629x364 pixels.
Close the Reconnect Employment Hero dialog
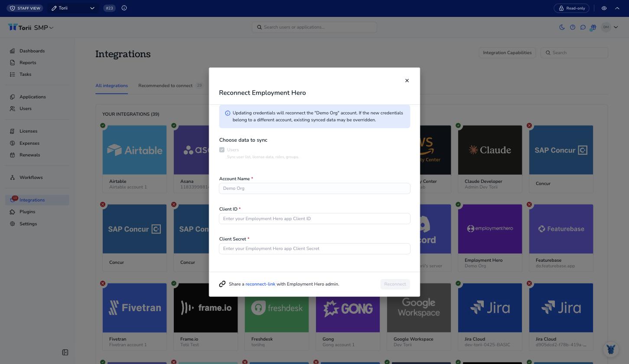[407, 81]
